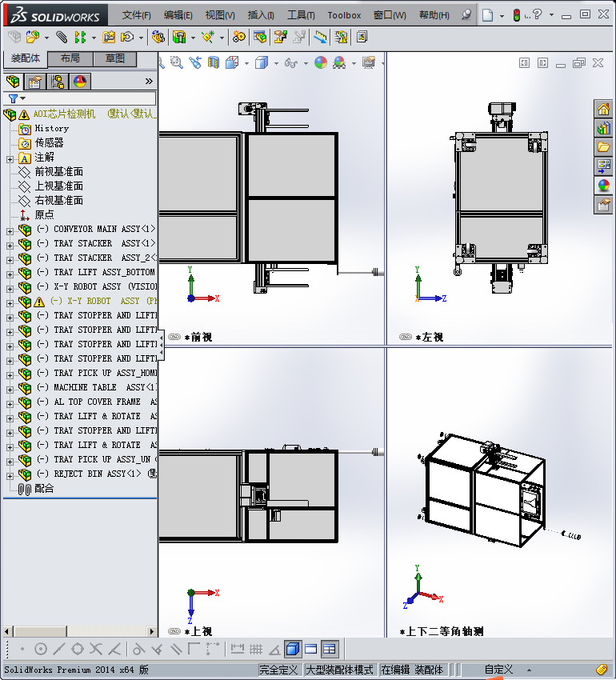Toggle the grid snap icon
The width and height of the screenshot is (616, 680).
point(256,650)
